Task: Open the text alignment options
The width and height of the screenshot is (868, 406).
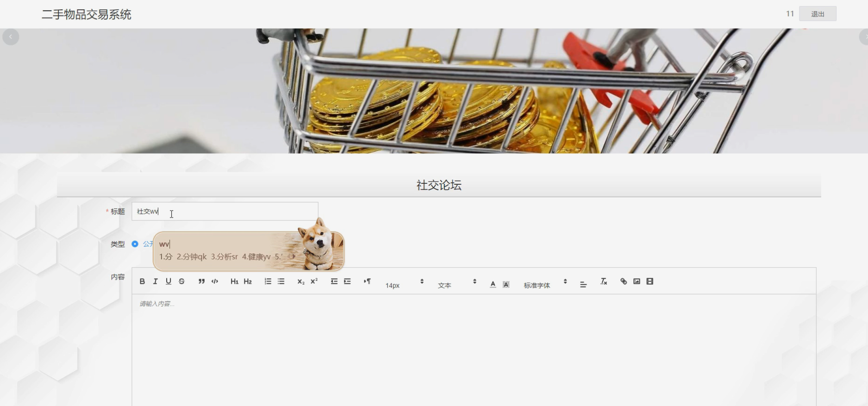Action: tap(583, 284)
